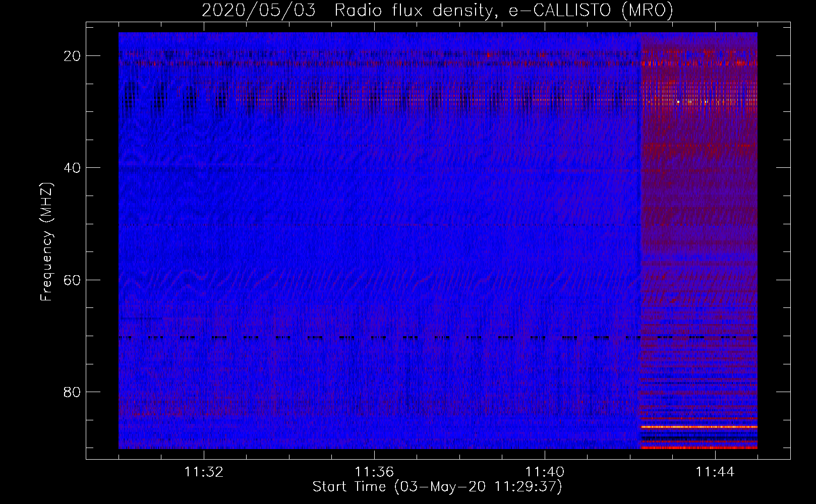Screen dimensions: 816x504
Task: Click the 40 frequency tick label
Action: [x=73, y=168]
